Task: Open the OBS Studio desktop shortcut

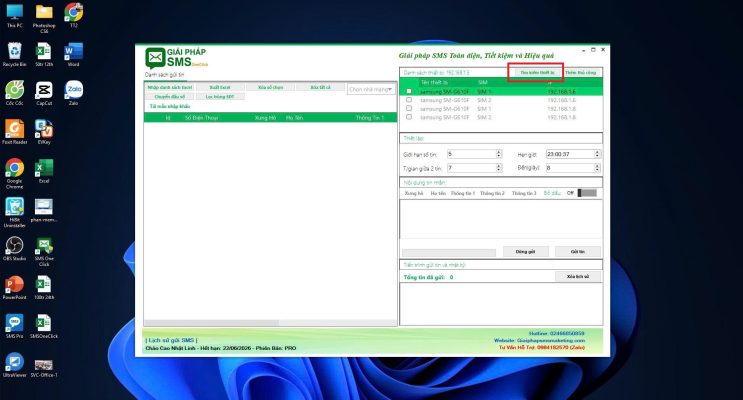Action: coord(14,246)
